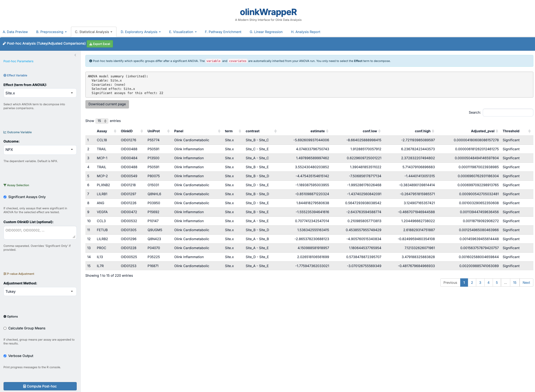The width and height of the screenshot is (535, 392).
Task: Sort table by estimate column arrows
Action: pyautogui.click(x=327, y=131)
